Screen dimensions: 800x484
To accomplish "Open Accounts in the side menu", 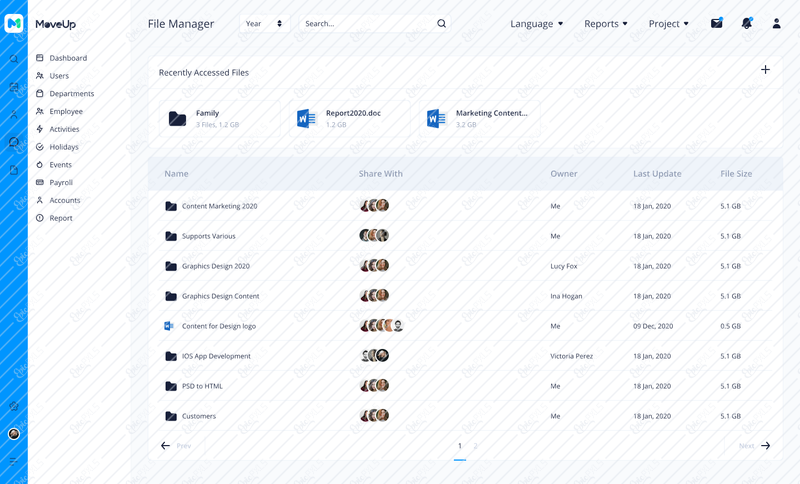I will click(58, 200).
